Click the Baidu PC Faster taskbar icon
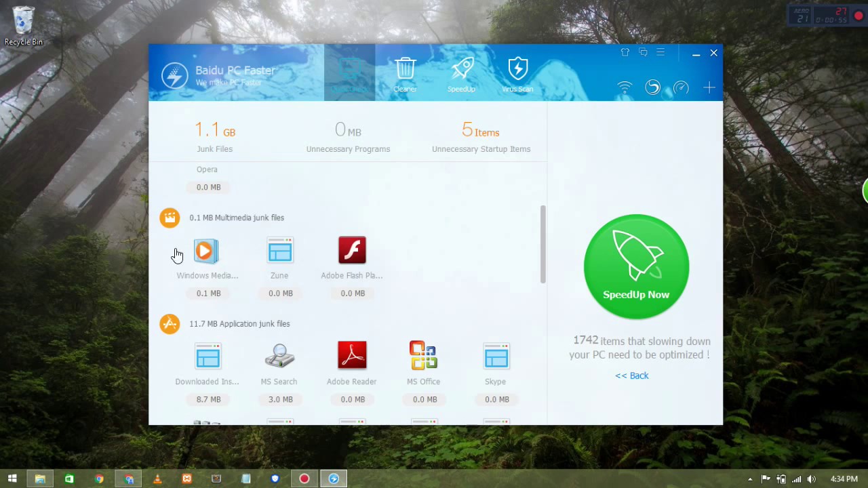Image resolution: width=868 pixels, height=488 pixels. [x=334, y=479]
